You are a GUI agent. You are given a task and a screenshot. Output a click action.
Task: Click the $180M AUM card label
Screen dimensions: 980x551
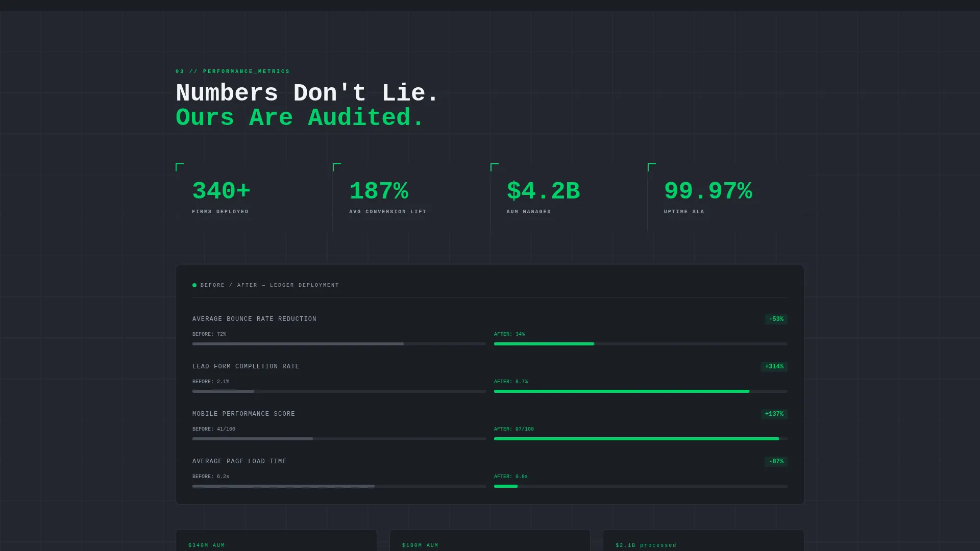pos(420,545)
